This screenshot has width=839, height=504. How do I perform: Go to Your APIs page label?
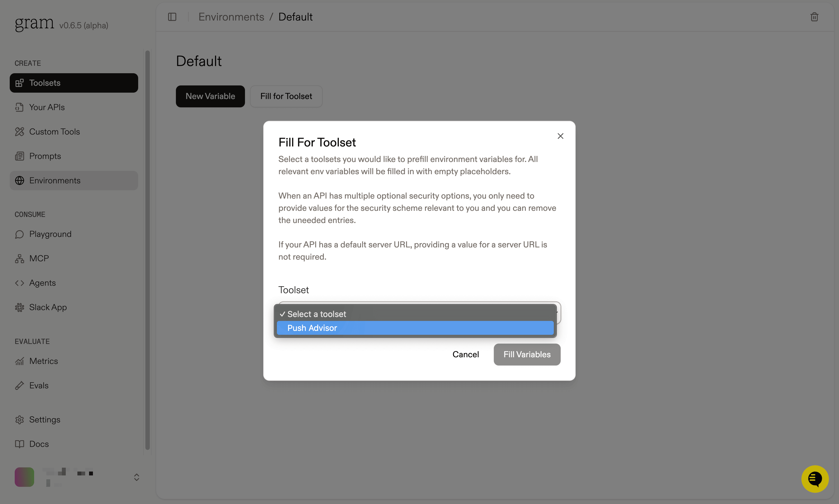(47, 107)
